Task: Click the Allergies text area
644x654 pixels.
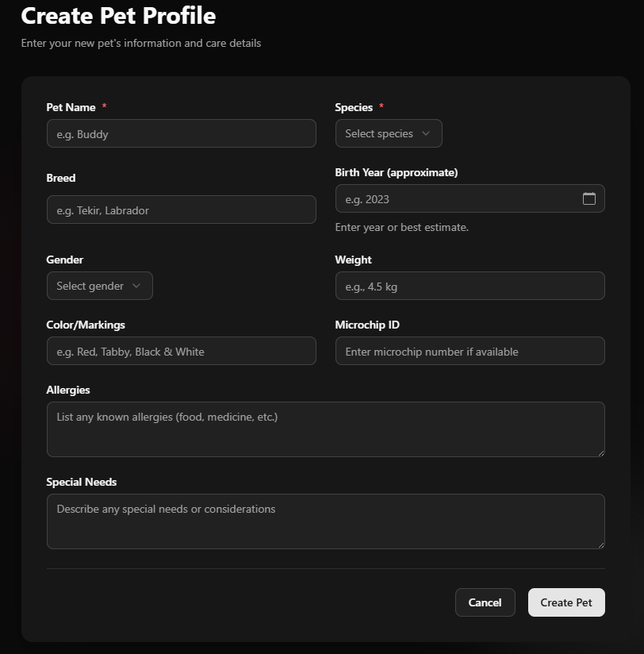Action: click(x=325, y=429)
